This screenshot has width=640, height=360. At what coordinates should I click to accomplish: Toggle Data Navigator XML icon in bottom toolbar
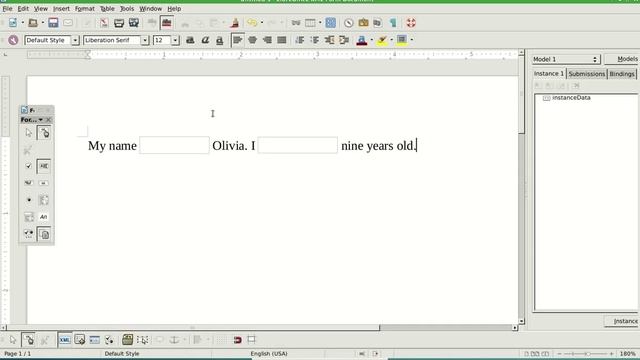point(64,340)
